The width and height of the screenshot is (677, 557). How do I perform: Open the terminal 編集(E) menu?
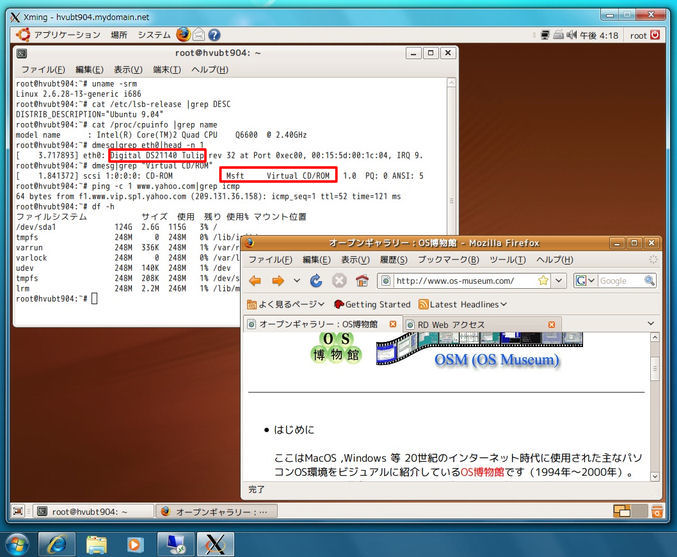(89, 70)
